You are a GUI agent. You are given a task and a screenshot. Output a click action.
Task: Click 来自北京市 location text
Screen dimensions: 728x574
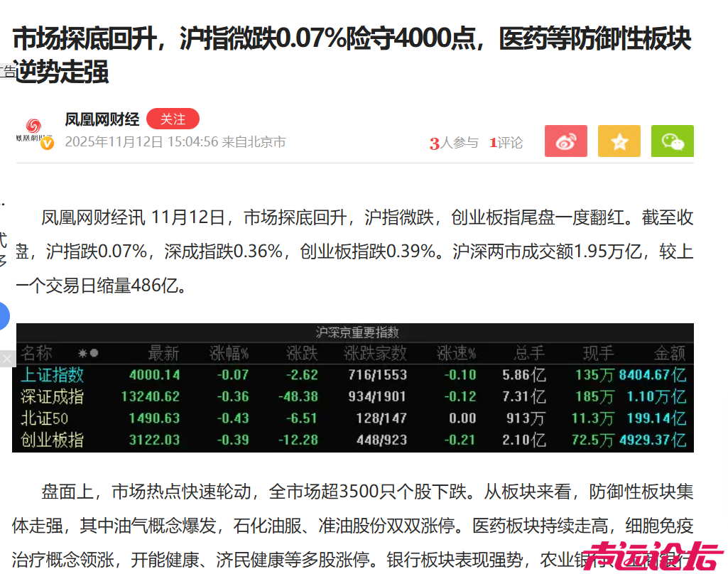coord(254,142)
